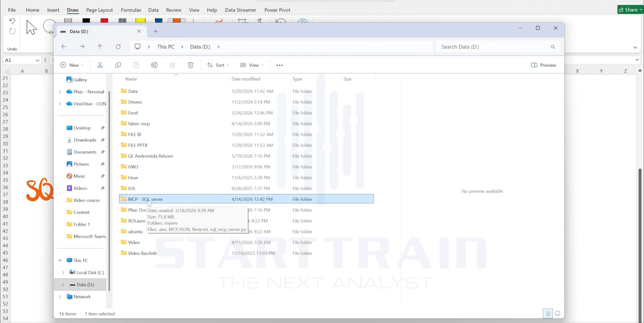
Task: Click the Excel Share button
Action: click(x=630, y=10)
